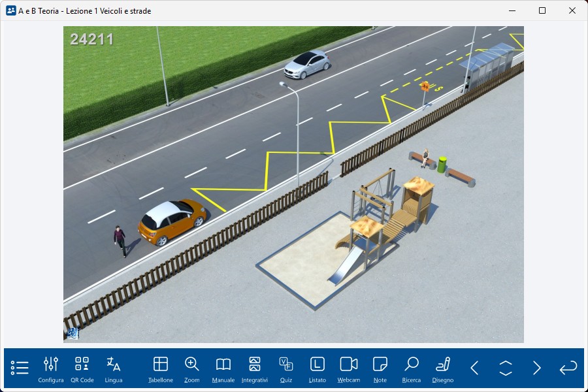Go to the previous slide arrow

(x=474, y=368)
